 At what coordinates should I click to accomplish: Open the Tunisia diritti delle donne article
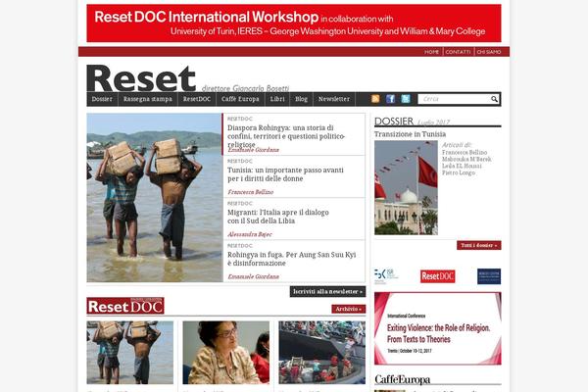pyautogui.click(x=285, y=174)
